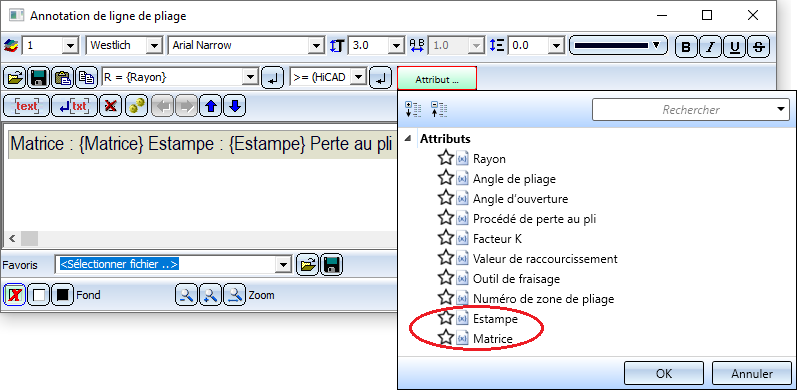Click the blue up arrow button
The image size is (797, 390).
coord(210,105)
